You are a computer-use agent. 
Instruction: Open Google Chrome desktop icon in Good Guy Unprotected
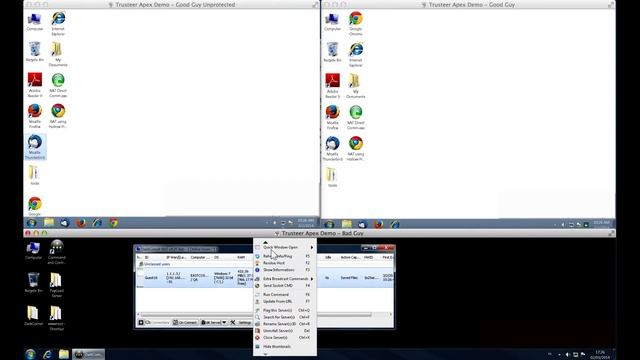(x=35, y=206)
